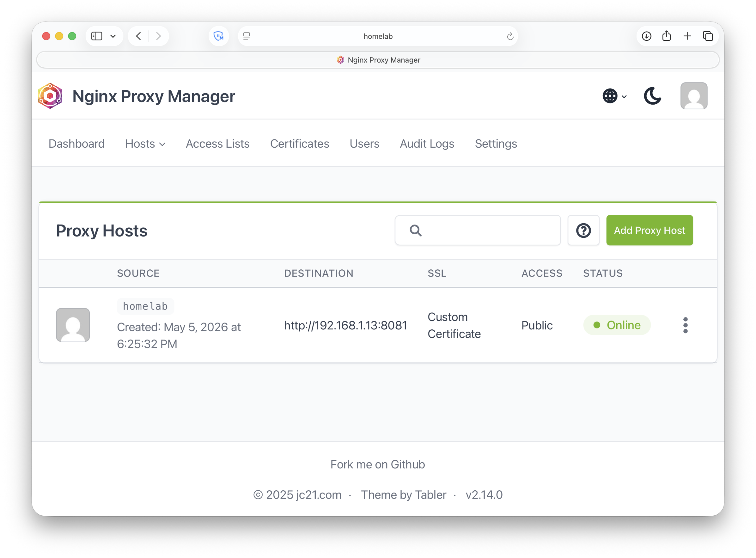756x558 pixels.
Task: Open the language globe dropdown
Action: 615,96
